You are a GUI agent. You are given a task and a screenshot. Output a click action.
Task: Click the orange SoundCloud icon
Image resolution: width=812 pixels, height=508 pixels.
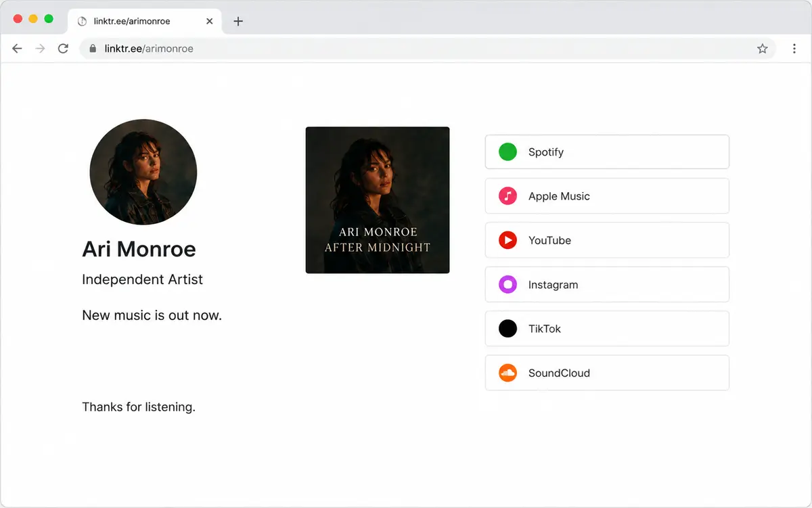pos(507,373)
